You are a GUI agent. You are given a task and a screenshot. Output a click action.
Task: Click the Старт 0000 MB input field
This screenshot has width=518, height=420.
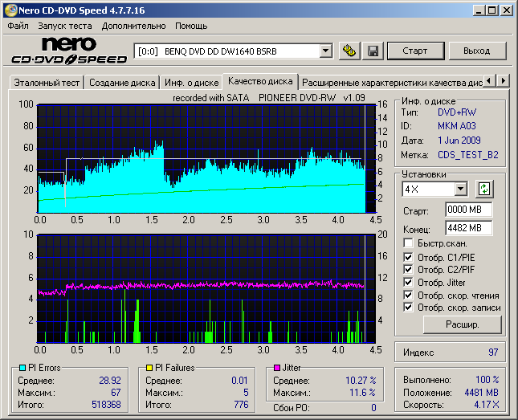coord(468,210)
